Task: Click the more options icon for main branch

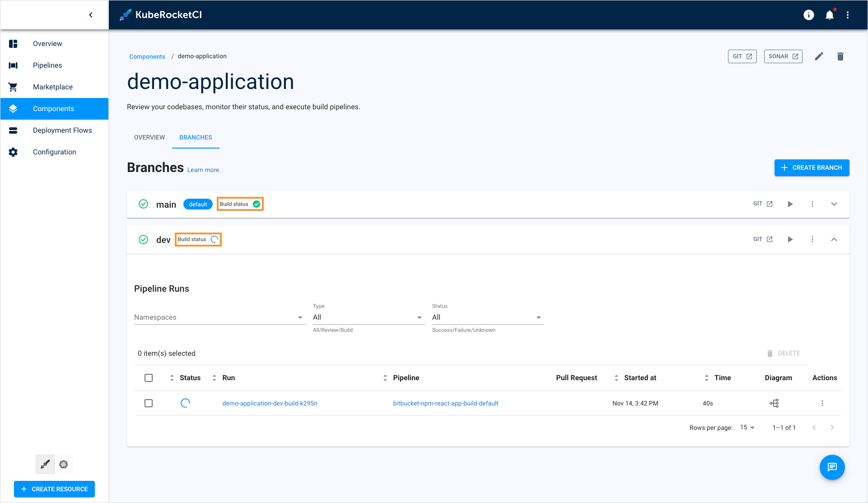Action: click(813, 204)
